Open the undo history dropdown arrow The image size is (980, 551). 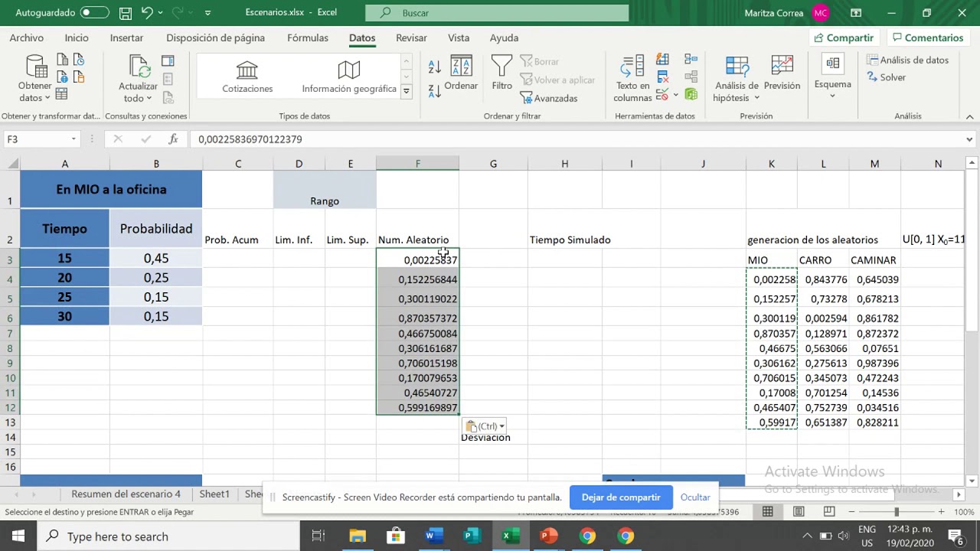(x=160, y=13)
